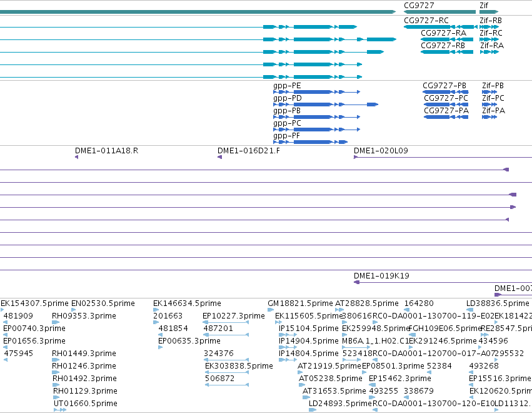
Task: Select the RH01449.3prime EST label
Action: (84, 354)
